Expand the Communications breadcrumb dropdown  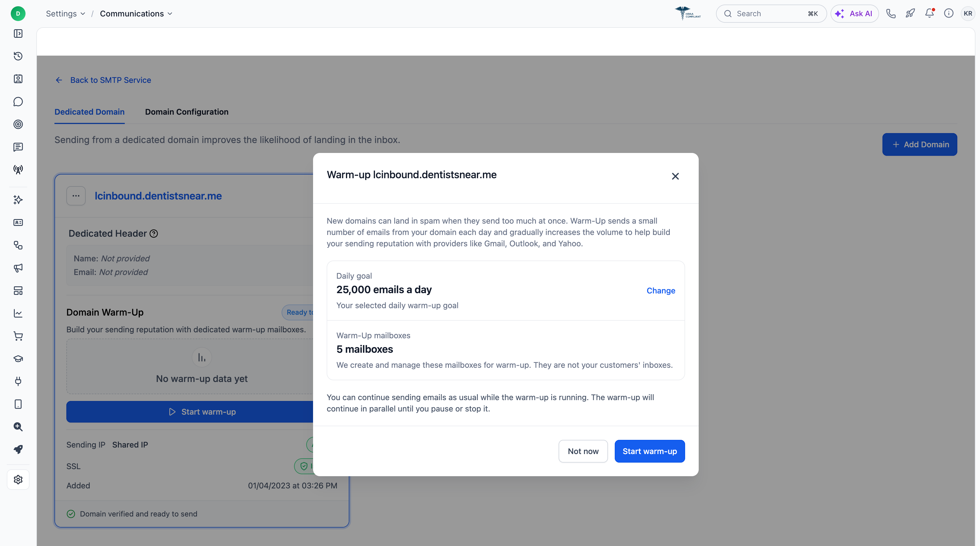(x=136, y=14)
